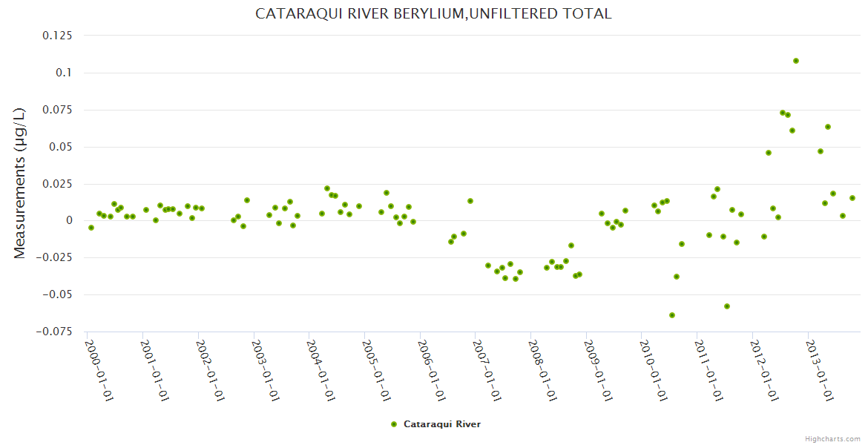
Task: Select the late-2006 point above zero
Action: (x=470, y=201)
